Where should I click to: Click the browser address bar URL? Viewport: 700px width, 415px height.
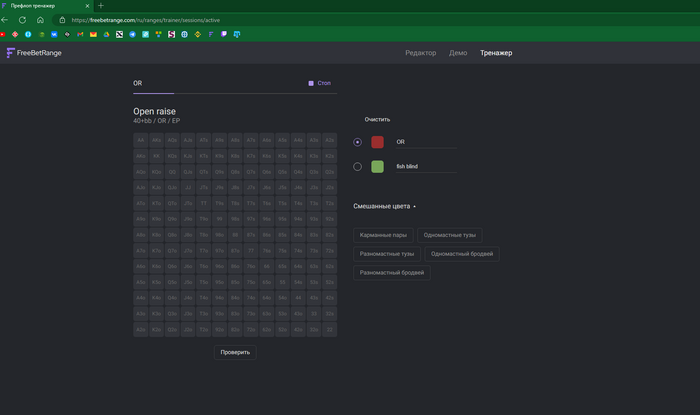[x=146, y=20]
